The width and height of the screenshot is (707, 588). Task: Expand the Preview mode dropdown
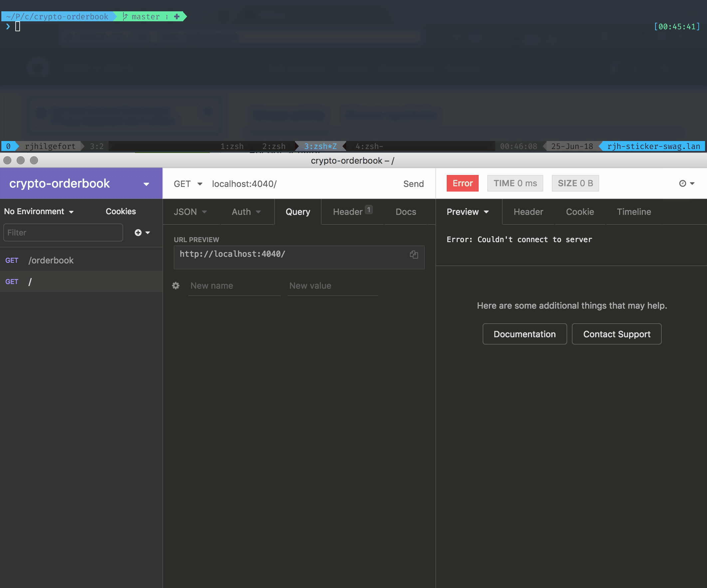pos(467,212)
